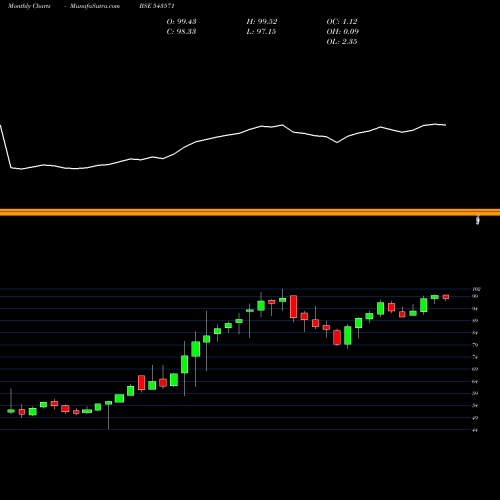The image size is (500, 500).
Task: Select the open value 'O: 99.43'
Action: pos(181,22)
